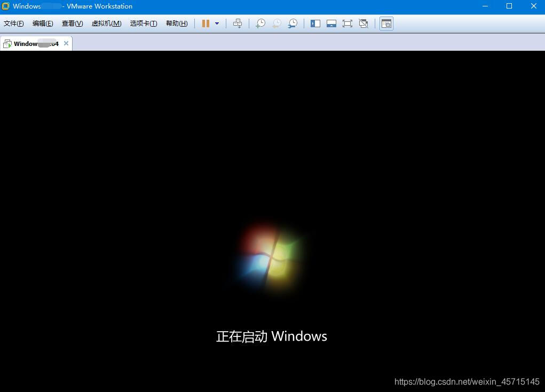The image size is (545, 392).
Task: Open the 帮助(H) menu
Action: [177, 23]
